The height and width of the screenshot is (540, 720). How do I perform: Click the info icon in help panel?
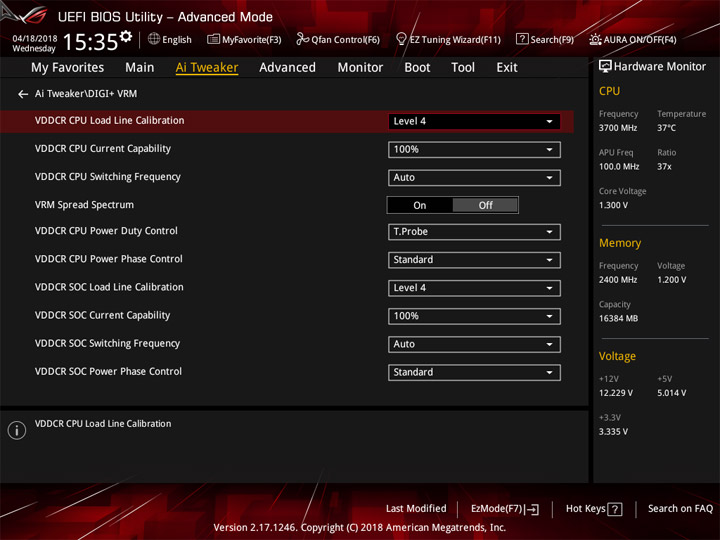[17, 430]
